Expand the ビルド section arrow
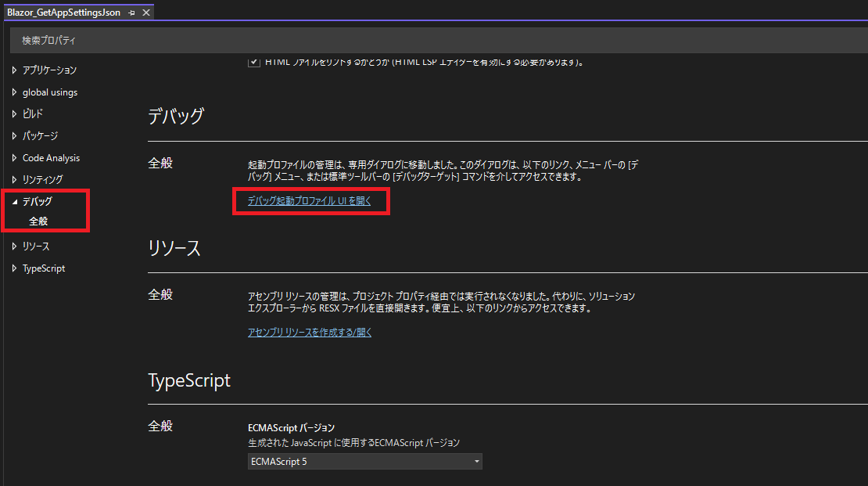The height and width of the screenshot is (486, 868). pyautogui.click(x=14, y=113)
